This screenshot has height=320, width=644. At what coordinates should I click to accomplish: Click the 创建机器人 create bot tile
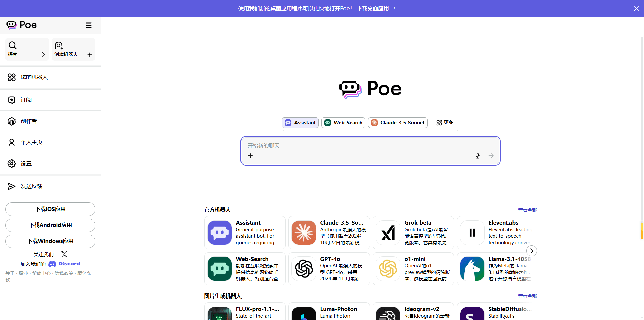(73, 49)
